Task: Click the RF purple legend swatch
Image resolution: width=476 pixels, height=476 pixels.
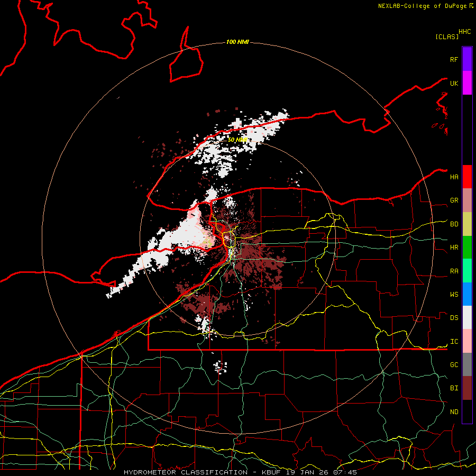Action: (x=467, y=59)
